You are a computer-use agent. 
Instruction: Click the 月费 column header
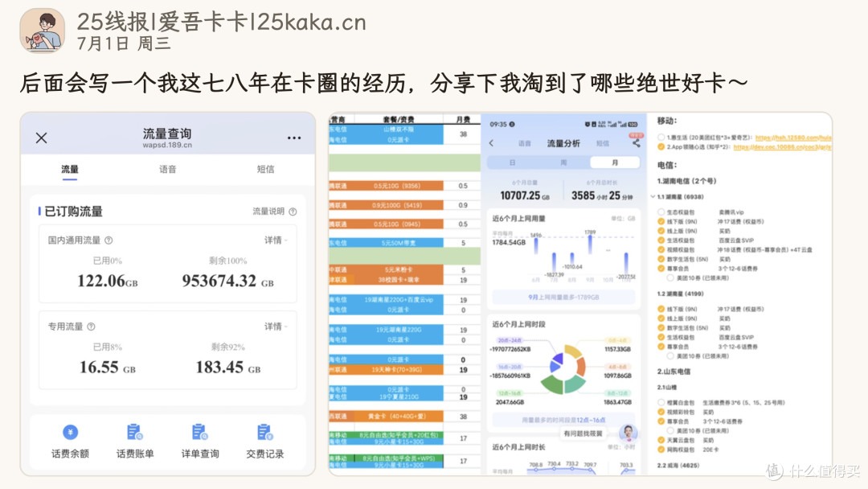(x=463, y=119)
